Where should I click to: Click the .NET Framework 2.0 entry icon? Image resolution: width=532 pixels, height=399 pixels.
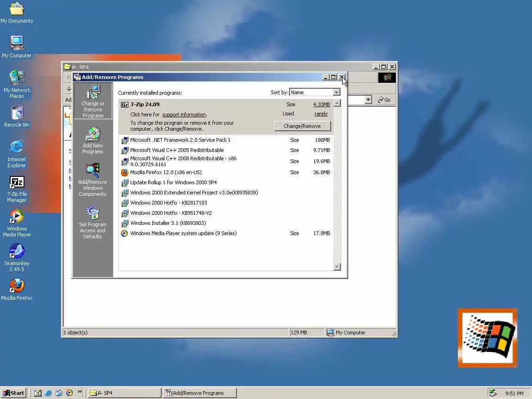coord(125,140)
